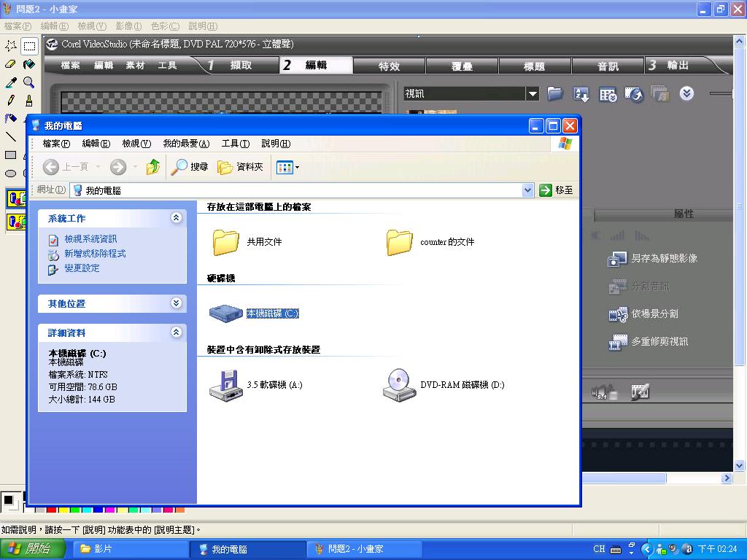Viewport: 747px width, 560px height.
Task: Select the 本機磁碟 (C:) drive
Action: pos(254,314)
